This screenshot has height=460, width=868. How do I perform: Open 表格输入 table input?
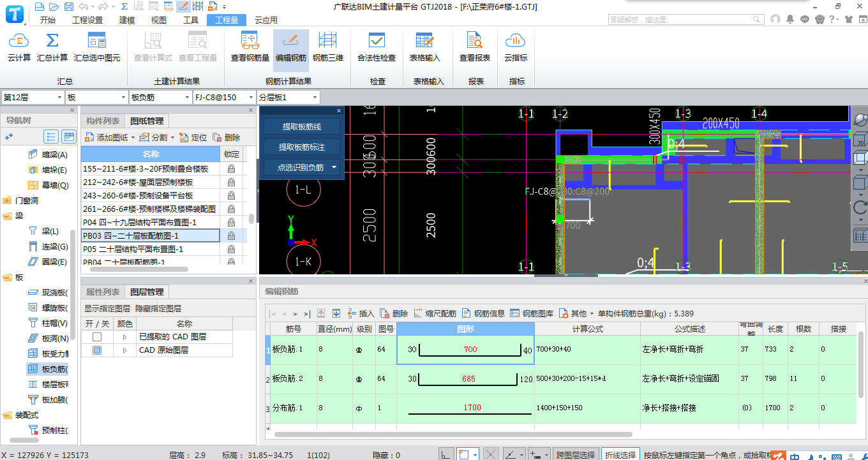(425, 47)
